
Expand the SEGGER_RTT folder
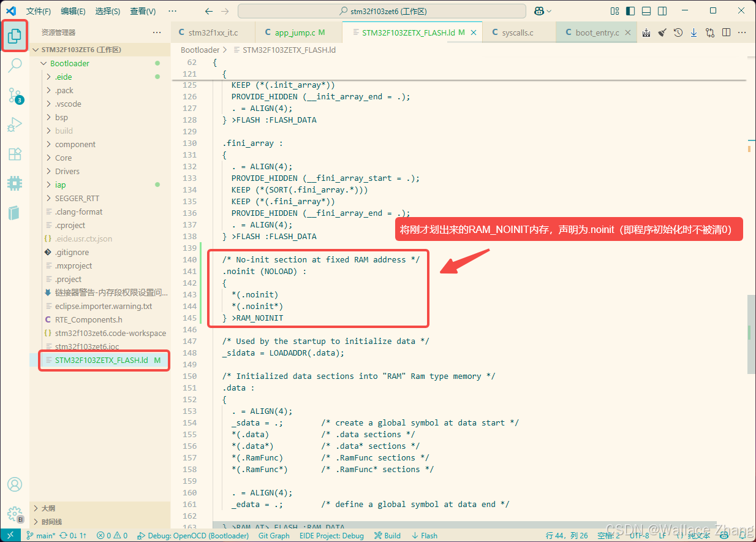pyautogui.click(x=100, y=198)
